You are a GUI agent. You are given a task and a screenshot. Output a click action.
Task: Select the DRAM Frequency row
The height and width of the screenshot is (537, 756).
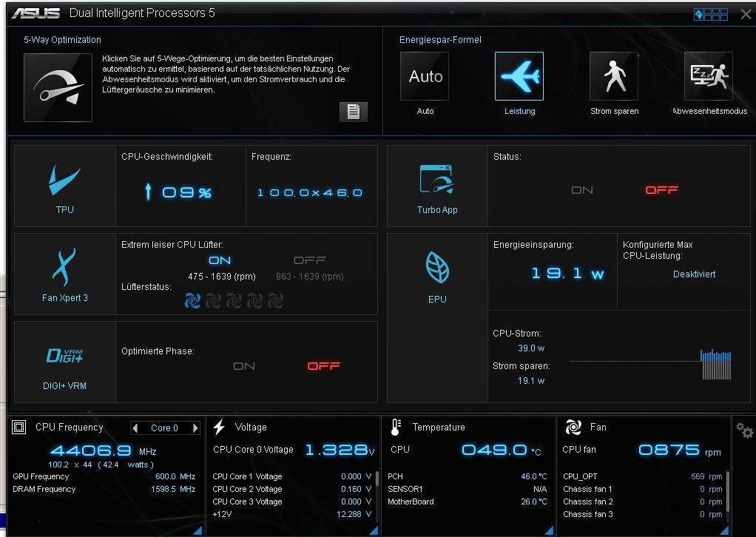pos(104,489)
